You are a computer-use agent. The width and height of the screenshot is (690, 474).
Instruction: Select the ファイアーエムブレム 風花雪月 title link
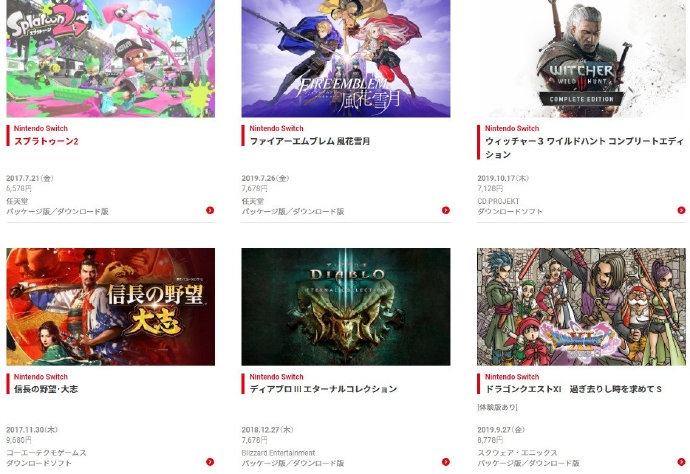[x=310, y=141]
